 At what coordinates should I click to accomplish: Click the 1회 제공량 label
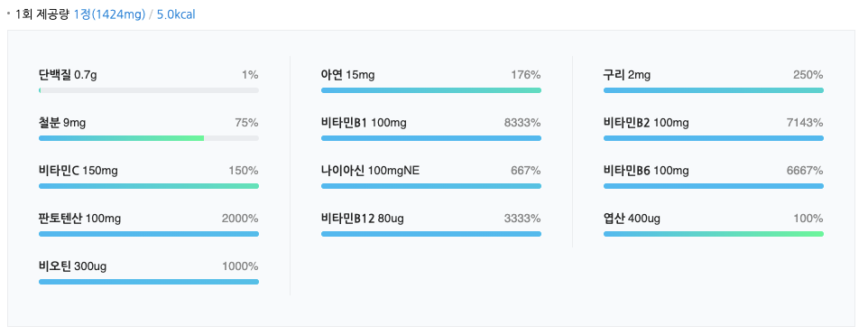click(42, 14)
